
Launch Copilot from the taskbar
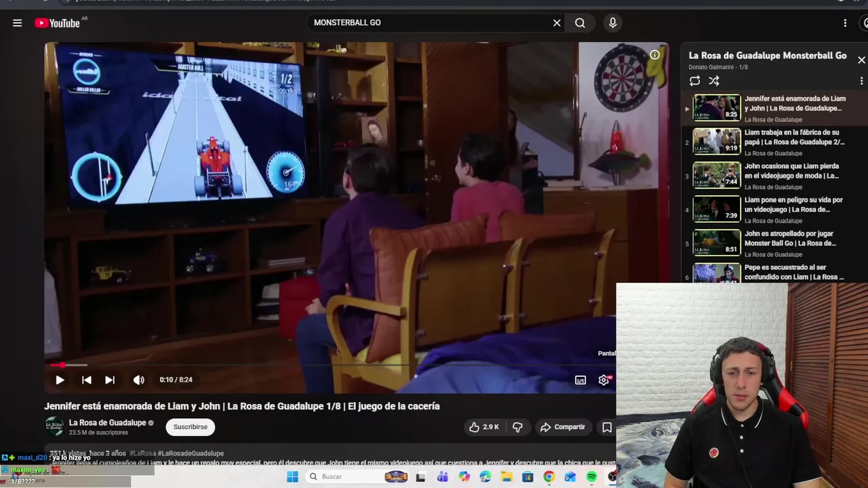(464, 476)
